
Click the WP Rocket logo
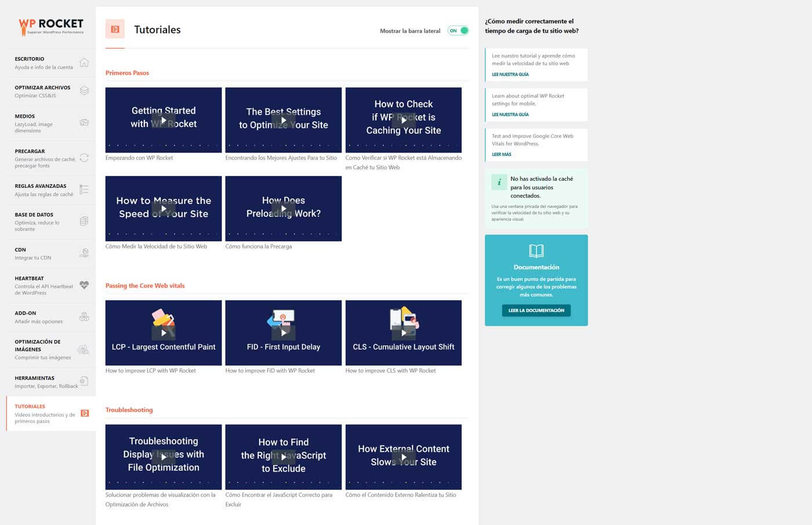[x=51, y=26]
